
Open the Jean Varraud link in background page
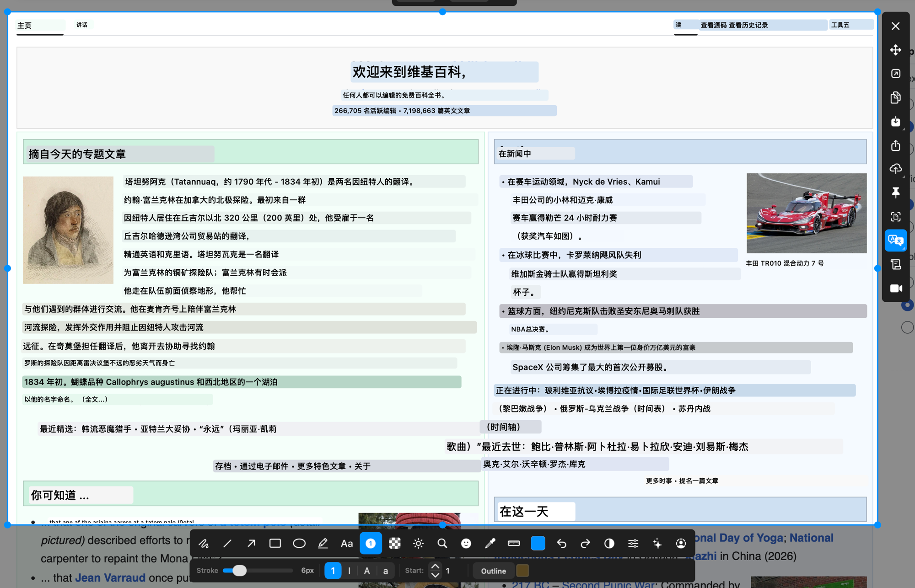(110, 577)
